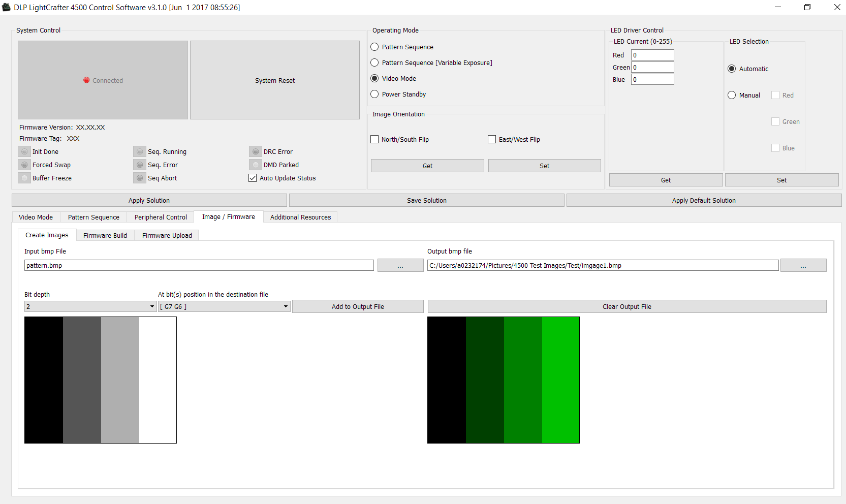Enable North/South Flip checkbox
This screenshot has height=504, width=846.
tap(374, 139)
